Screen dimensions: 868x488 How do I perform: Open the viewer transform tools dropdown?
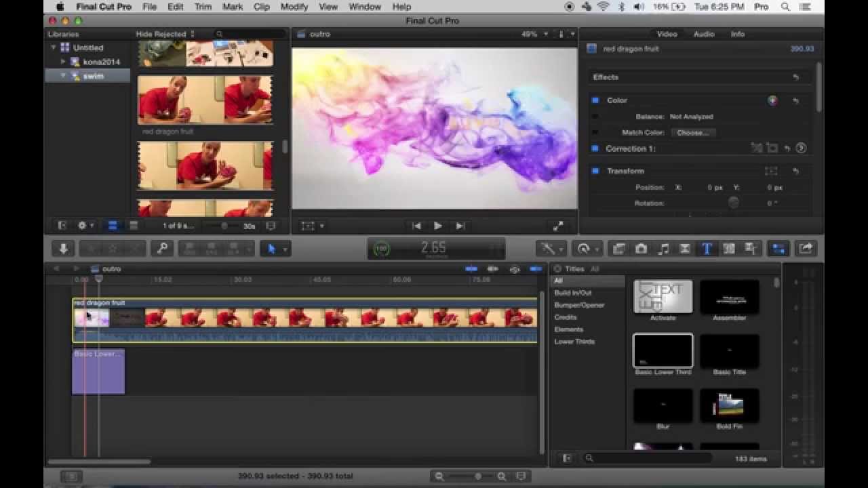coord(313,226)
